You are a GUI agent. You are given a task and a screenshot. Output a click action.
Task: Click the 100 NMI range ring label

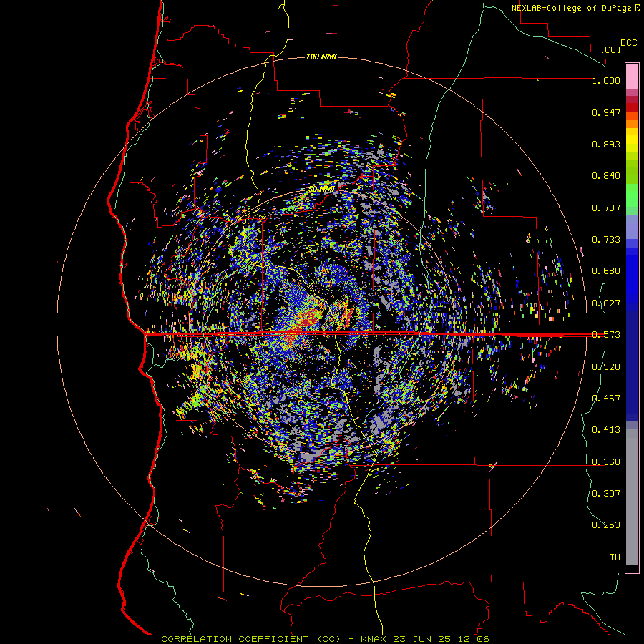click(321, 57)
